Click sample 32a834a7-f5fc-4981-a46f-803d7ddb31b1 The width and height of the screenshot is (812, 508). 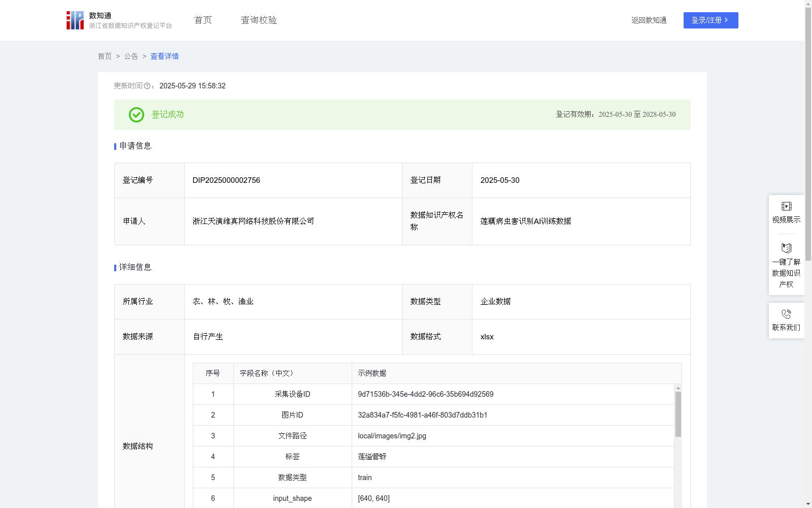pyautogui.click(x=422, y=415)
